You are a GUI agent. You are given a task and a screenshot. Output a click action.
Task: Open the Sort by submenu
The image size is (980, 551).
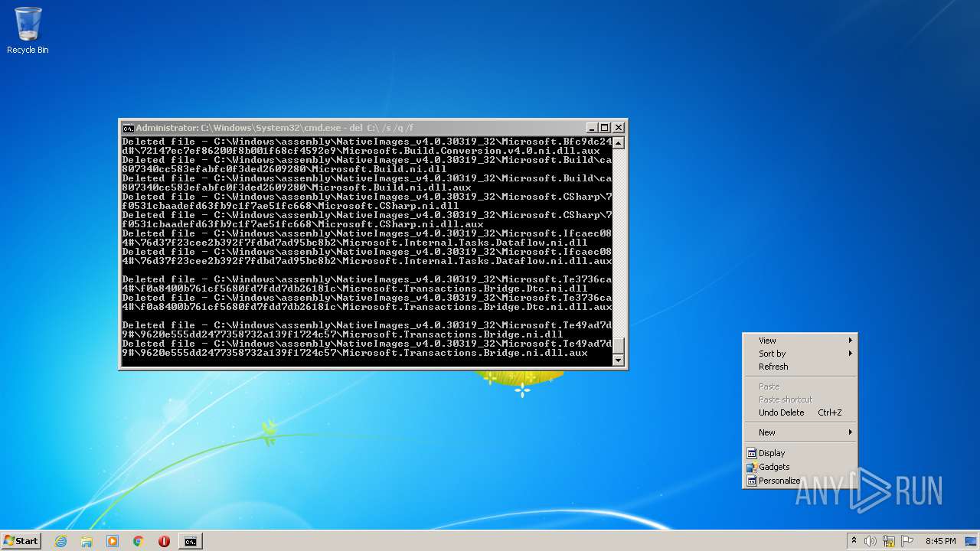tap(800, 354)
